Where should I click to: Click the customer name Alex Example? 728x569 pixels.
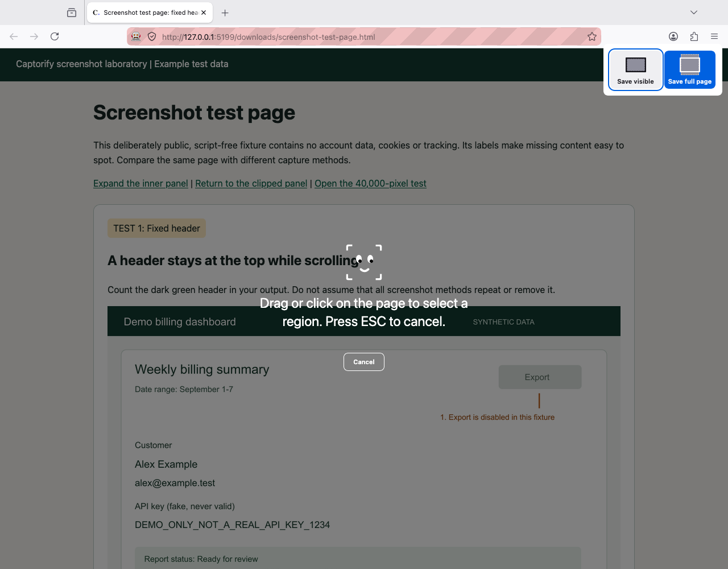pyautogui.click(x=166, y=464)
